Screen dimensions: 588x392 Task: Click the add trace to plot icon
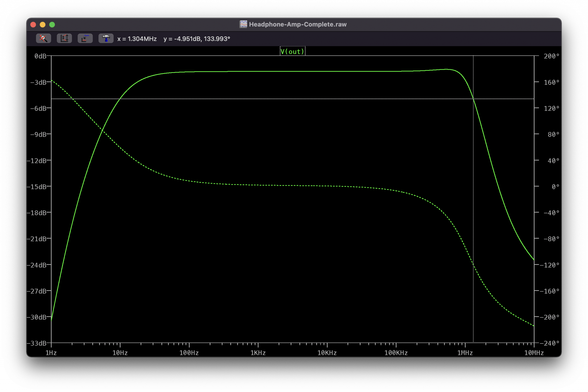pos(85,38)
